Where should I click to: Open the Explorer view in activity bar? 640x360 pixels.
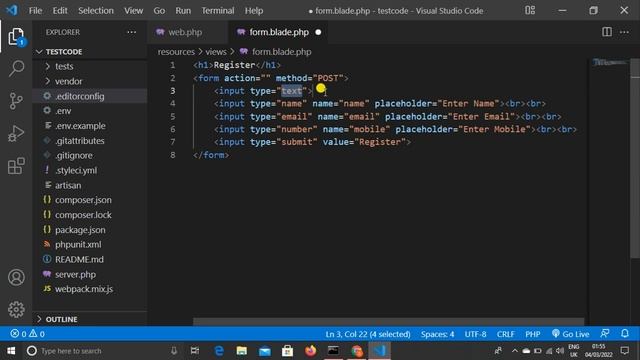16,37
